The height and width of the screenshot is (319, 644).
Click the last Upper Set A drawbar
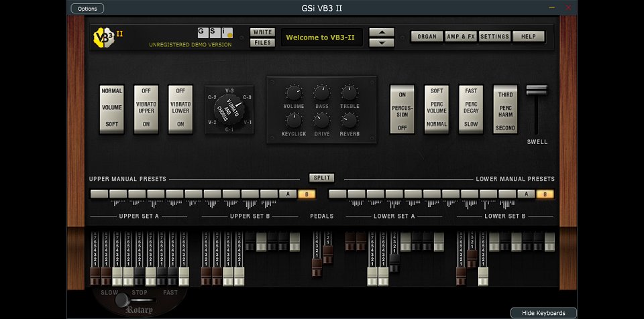(x=184, y=276)
